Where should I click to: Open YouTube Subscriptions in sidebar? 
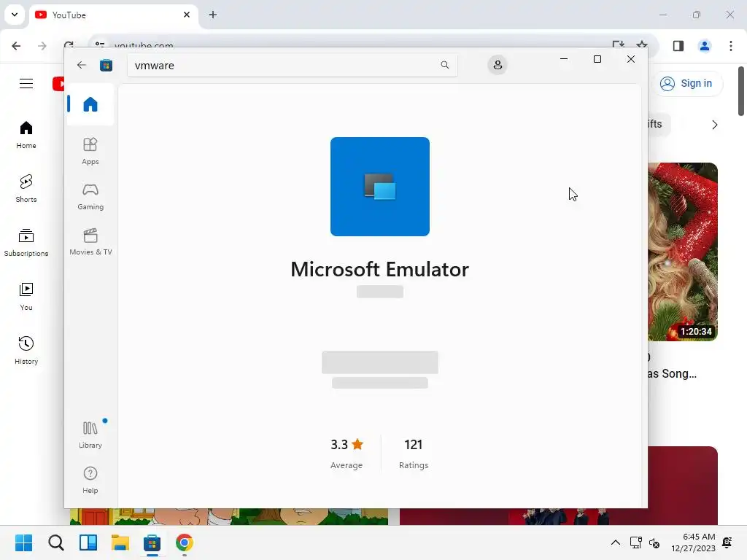point(26,242)
